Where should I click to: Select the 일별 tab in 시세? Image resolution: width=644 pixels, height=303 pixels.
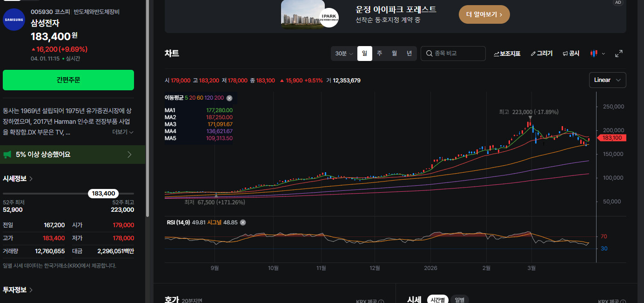[459, 300]
